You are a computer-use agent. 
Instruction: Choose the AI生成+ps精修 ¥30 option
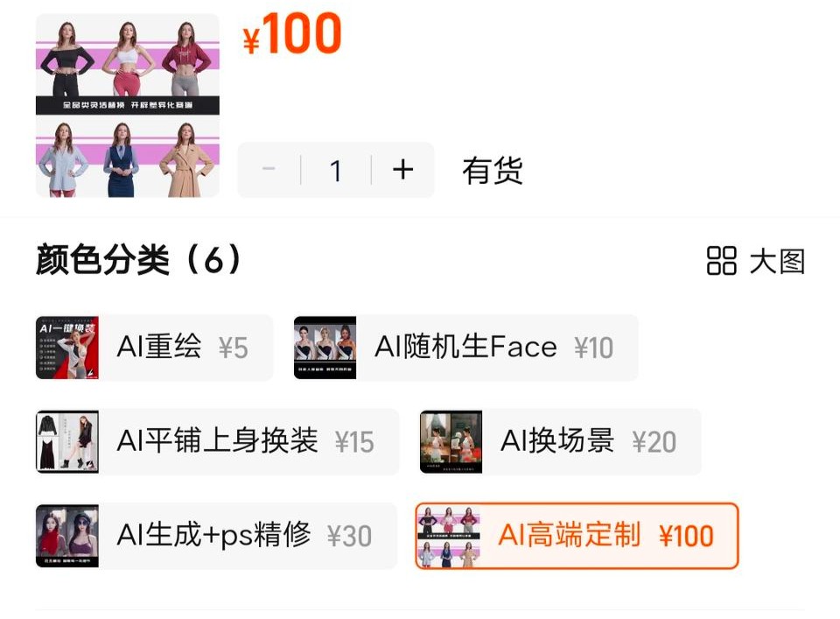coord(216,536)
